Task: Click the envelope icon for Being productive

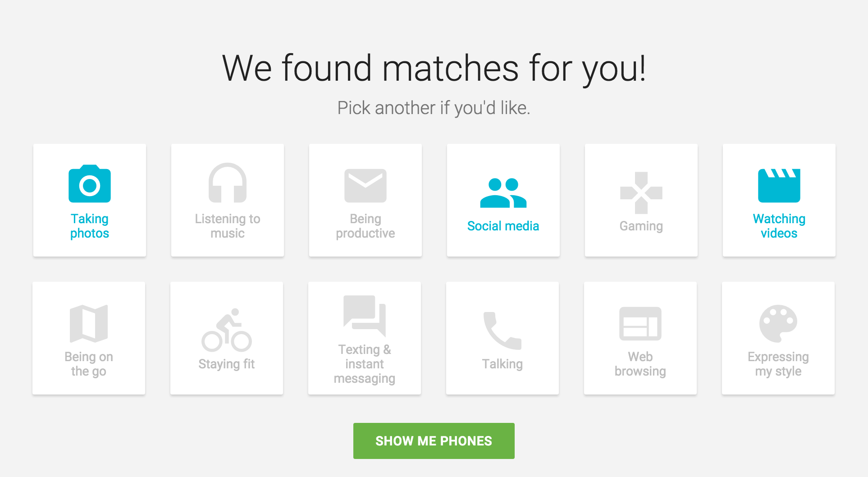Action: [x=365, y=186]
